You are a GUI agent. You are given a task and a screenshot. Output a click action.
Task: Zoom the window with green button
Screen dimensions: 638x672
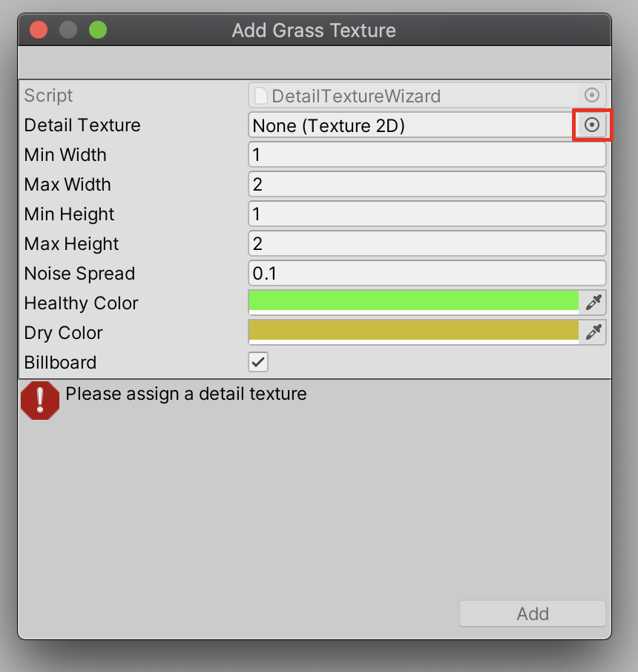98,30
